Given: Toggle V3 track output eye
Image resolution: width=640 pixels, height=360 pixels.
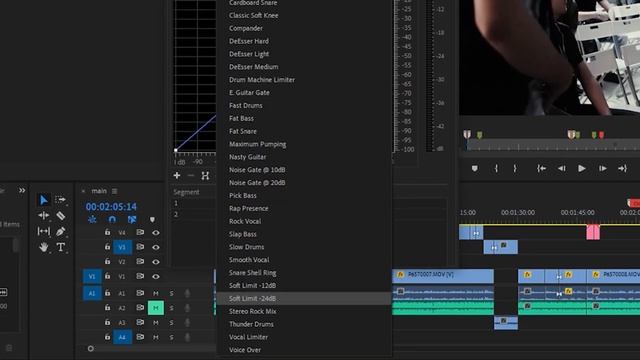Looking at the screenshot, I should pos(156,247).
